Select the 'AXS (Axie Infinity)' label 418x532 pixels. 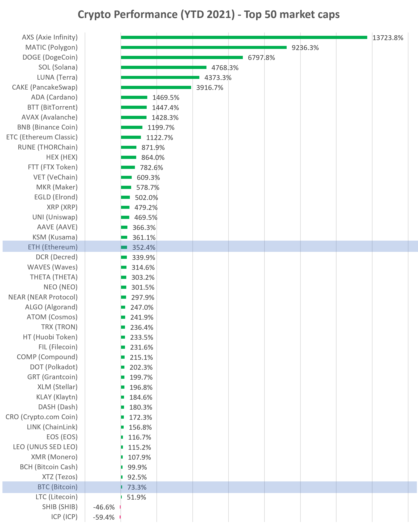point(50,37)
